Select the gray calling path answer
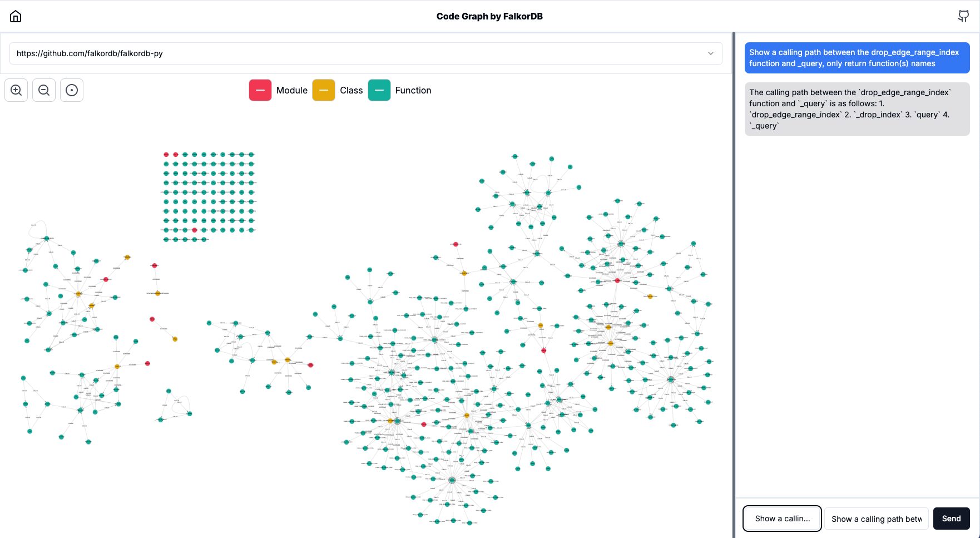The height and width of the screenshot is (538, 980). [857, 109]
